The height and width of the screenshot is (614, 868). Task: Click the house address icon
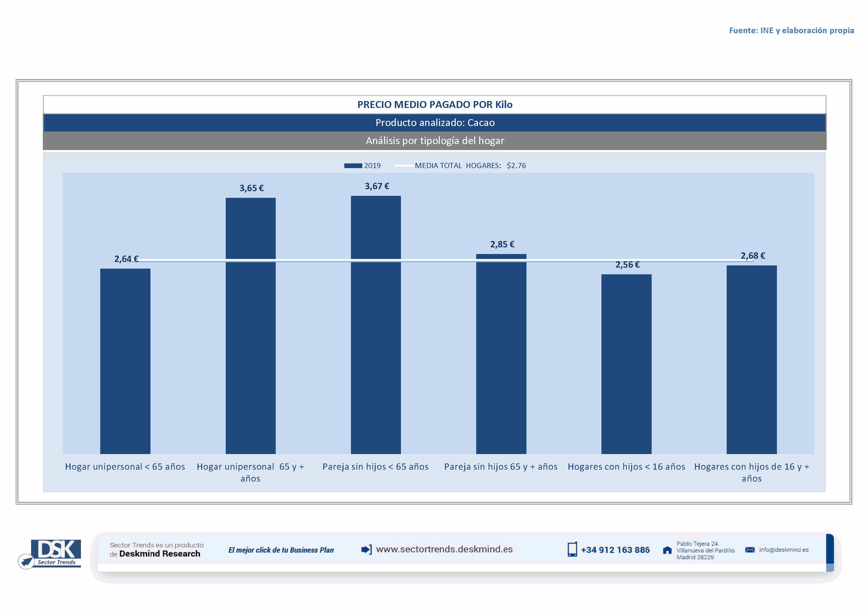tap(667, 550)
